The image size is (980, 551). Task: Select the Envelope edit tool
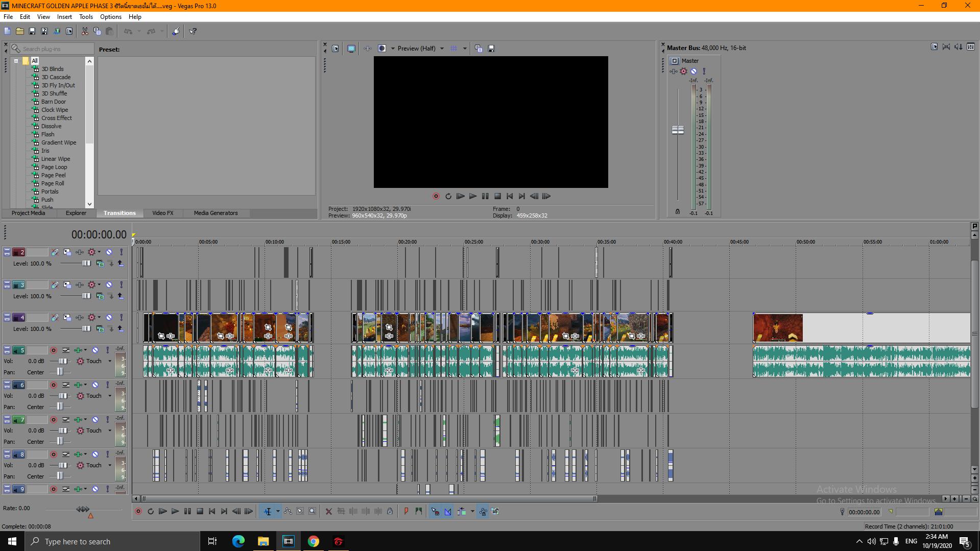[288, 511]
